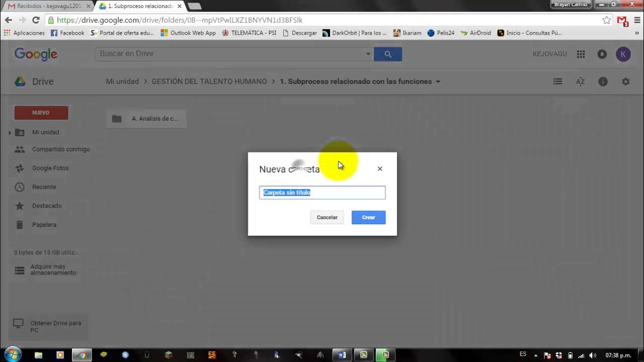Open the notifications bell icon
Viewport: 644px width, 362px height.
602,54
